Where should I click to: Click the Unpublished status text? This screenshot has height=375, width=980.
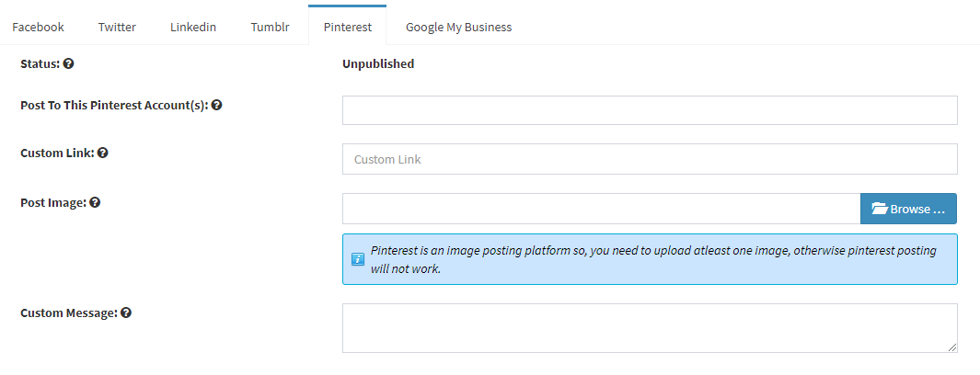[378, 63]
